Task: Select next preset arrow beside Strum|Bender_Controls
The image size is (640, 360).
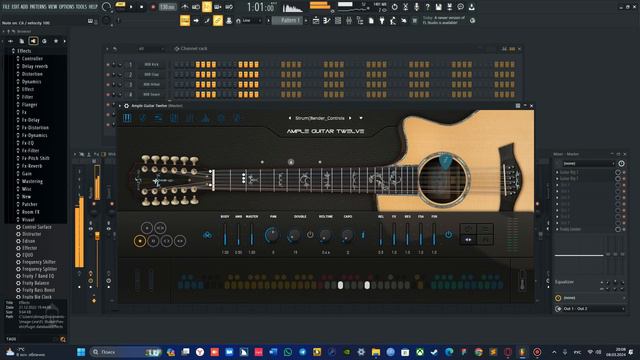Action: click(x=350, y=118)
